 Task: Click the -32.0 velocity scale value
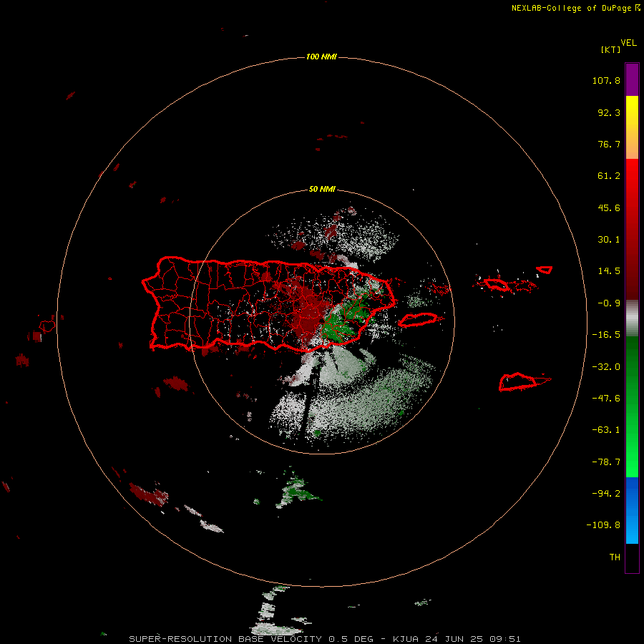click(x=606, y=367)
